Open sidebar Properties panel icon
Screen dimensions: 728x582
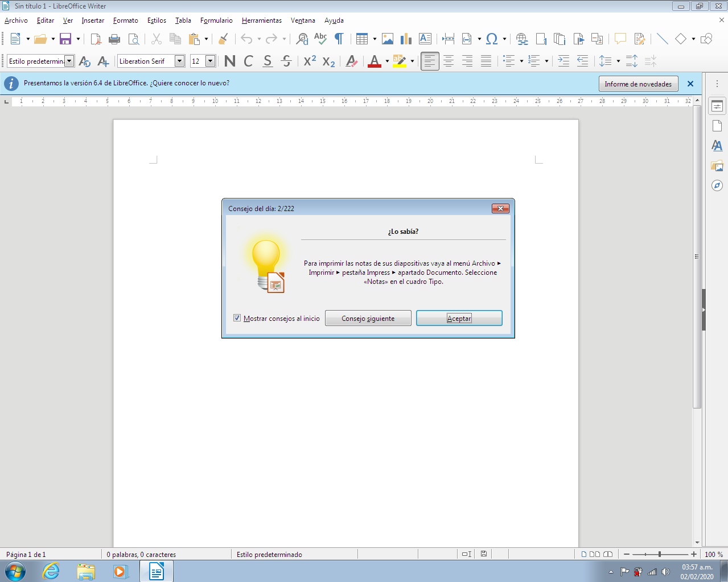click(x=717, y=106)
